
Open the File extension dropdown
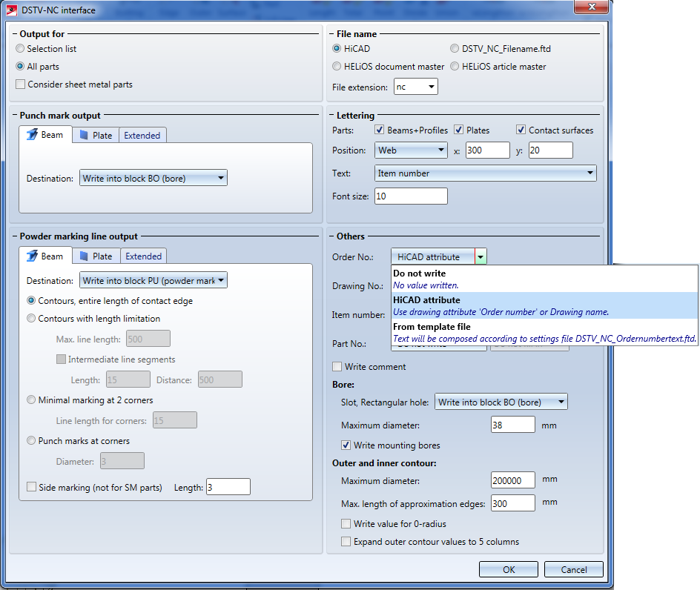(x=415, y=87)
